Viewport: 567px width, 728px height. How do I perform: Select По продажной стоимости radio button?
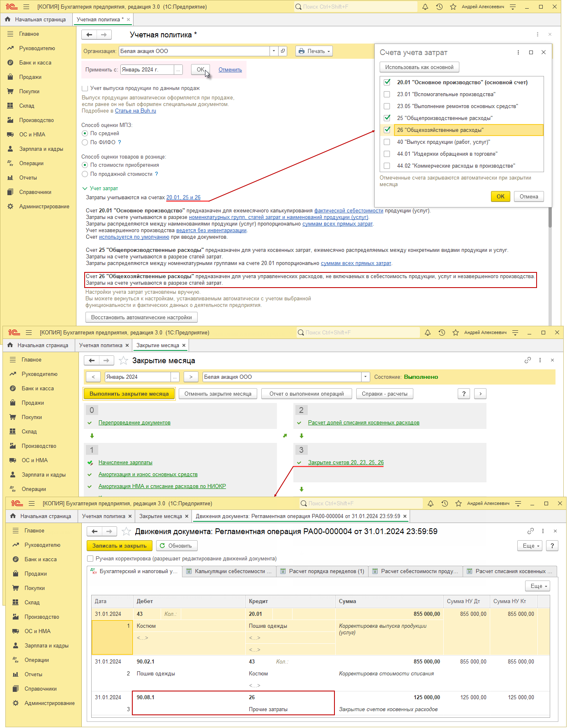(x=85, y=174)
